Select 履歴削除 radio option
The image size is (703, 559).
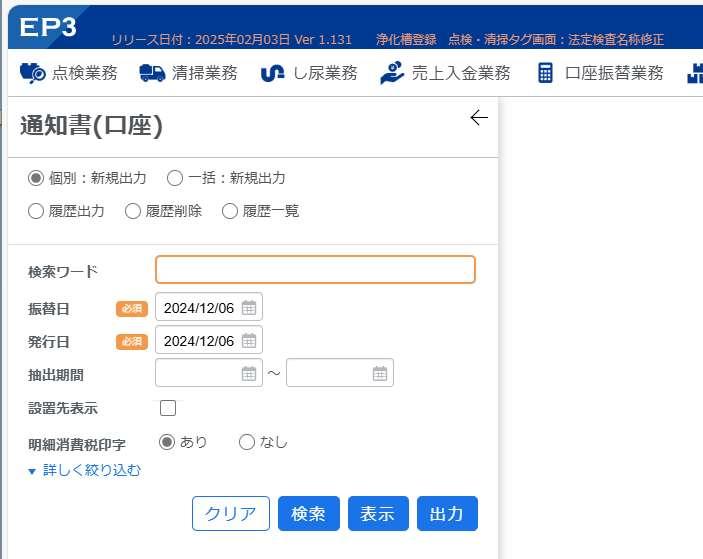click(133, 211)
